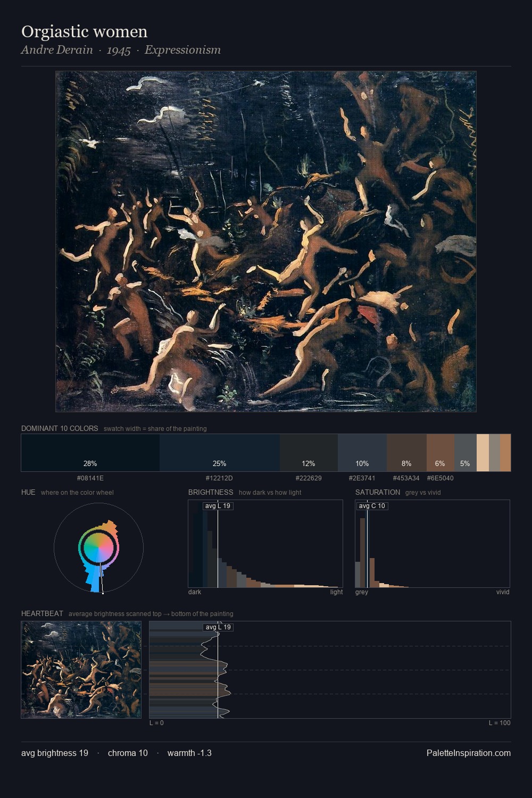The image size is (532, 798).
Task: Click the 'DOMINANT 10 COLORS' heading
Action: pos(60,428)
